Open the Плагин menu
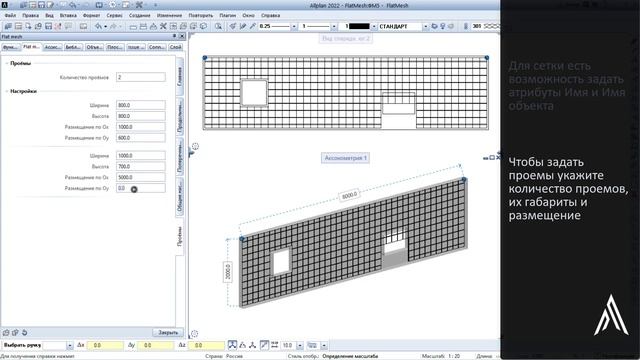Viewport: 640px width, 360px height. pyautogui.click(x=228, y=16)
